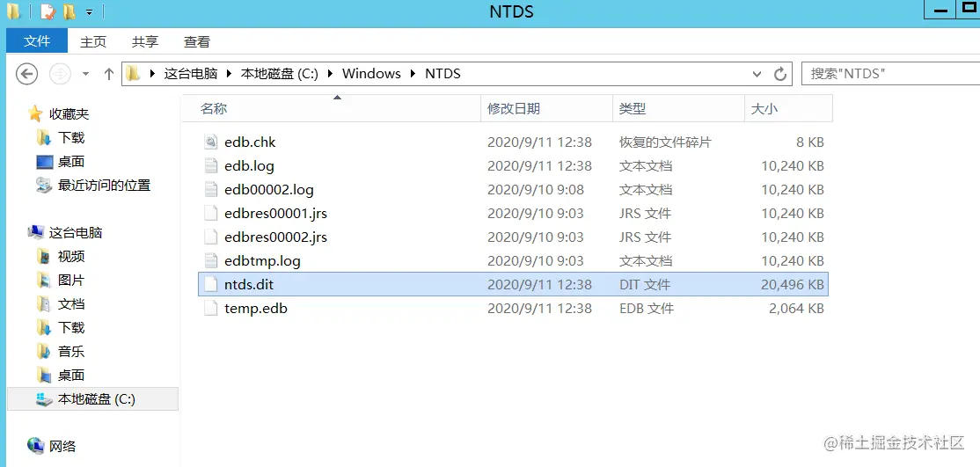Viewport: 980px width, 467px height.
Task: Click the edb.chk file icon
Action: 210,142
